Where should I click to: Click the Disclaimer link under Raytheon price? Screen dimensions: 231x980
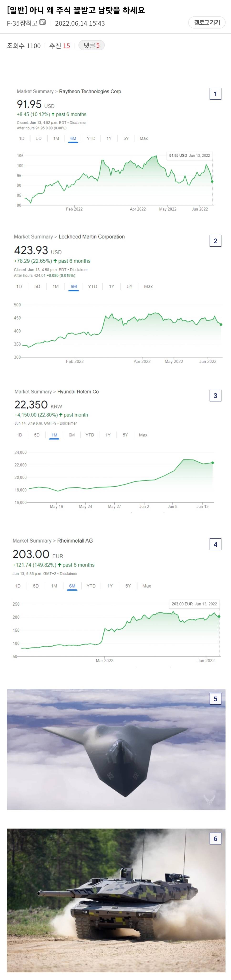click(78, 122)
